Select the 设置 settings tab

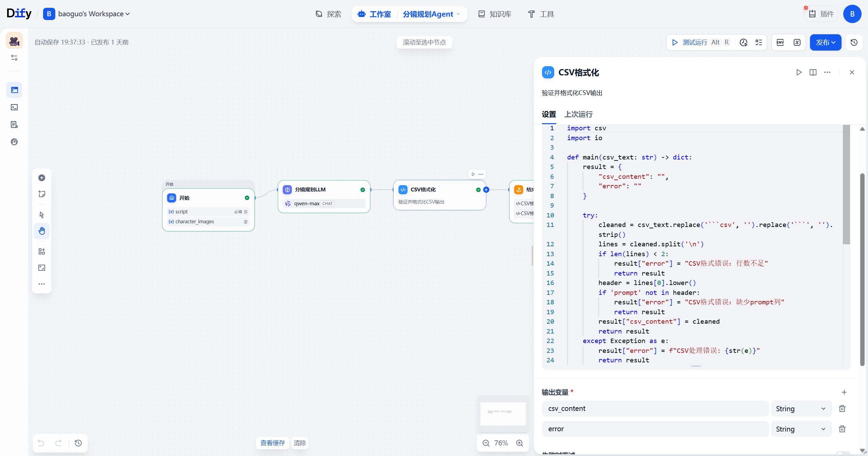(549, 114)
